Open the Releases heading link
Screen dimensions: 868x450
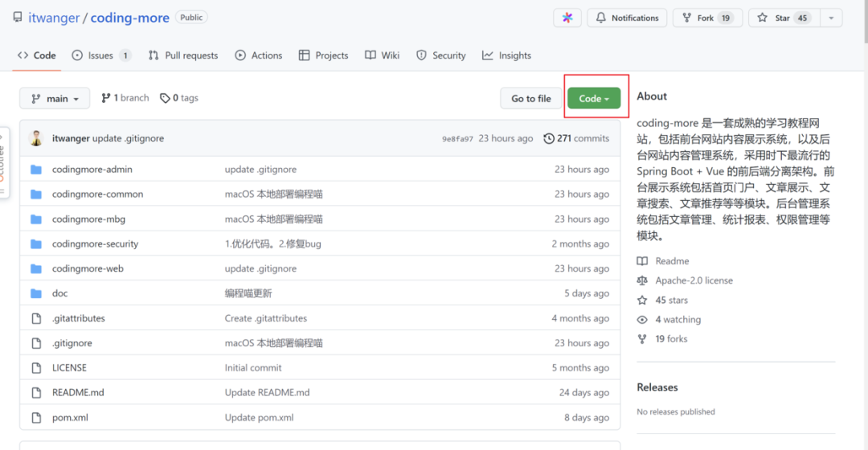click(x=657, y=387)
